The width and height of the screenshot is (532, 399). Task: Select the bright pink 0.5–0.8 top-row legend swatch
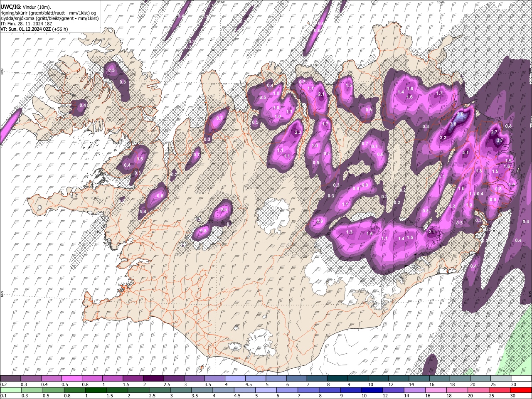72,379
